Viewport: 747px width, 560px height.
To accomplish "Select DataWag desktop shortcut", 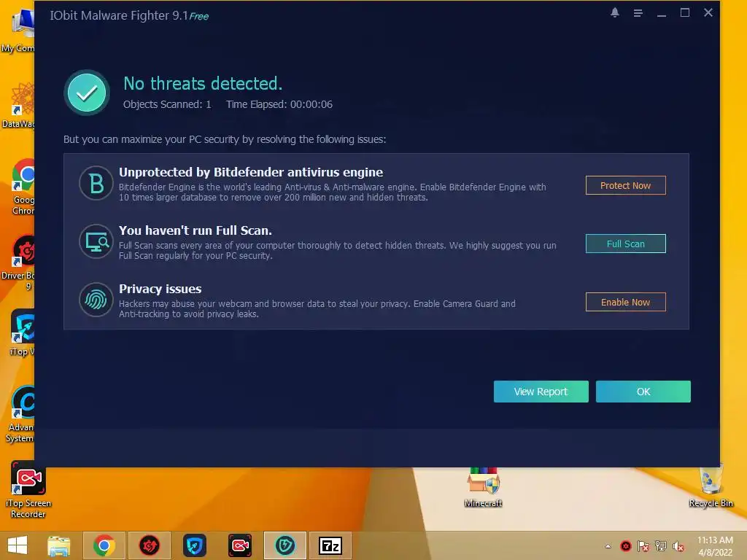I will (18, 106).
